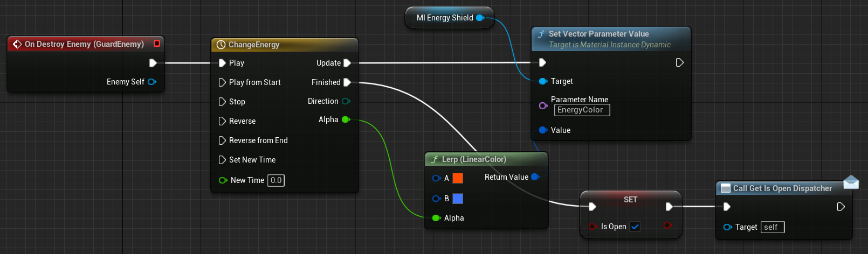Viewport: 868px width, 254px height.
Task: Click the EnergyColor parameter name field
Action: pos(582,110)
